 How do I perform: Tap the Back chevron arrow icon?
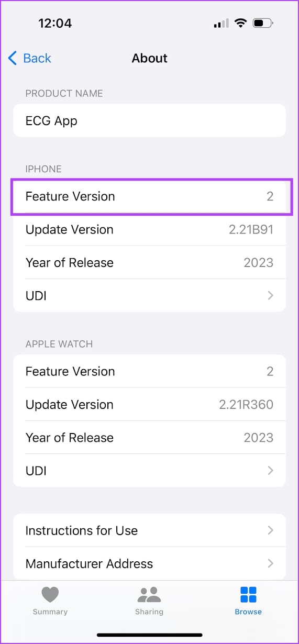click(13, 58)
